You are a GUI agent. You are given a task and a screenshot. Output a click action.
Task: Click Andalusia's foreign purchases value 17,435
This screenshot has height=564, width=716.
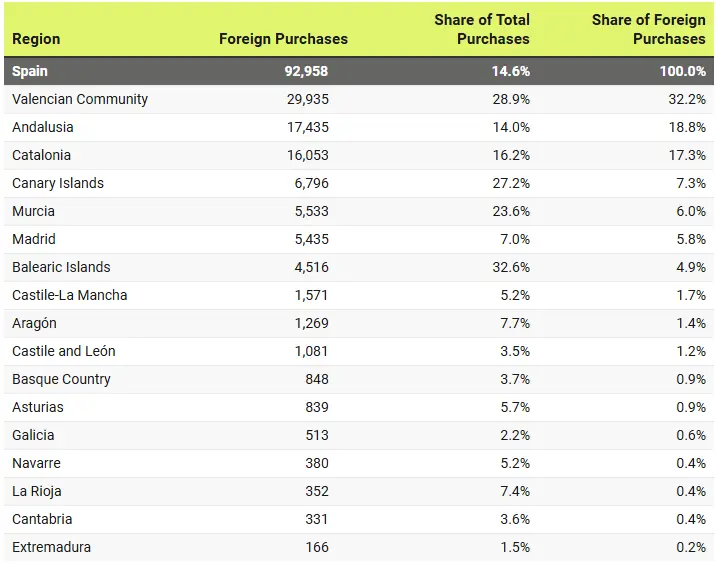tap(305, 127)
